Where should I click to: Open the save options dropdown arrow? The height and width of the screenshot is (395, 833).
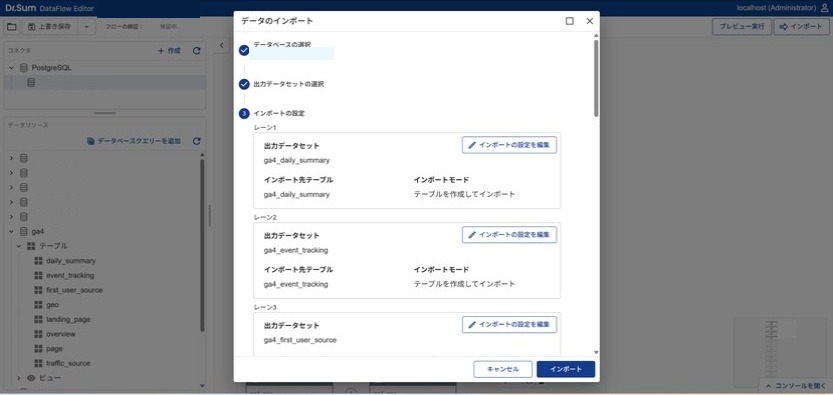[87, 27]
